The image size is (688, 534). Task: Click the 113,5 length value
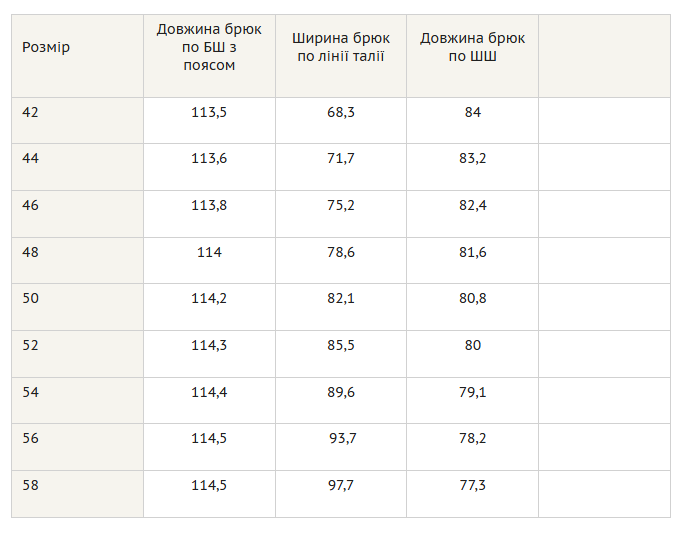[209, 113]
